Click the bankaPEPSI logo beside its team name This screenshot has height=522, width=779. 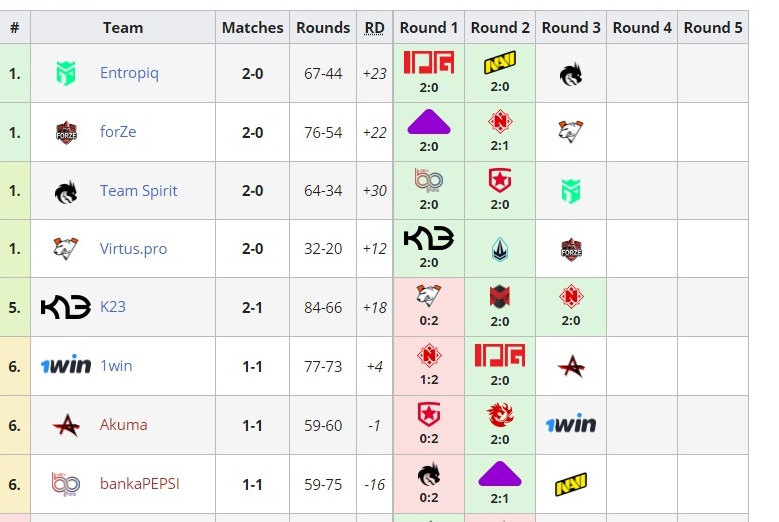pyautogui.click(x=66, y=484)
